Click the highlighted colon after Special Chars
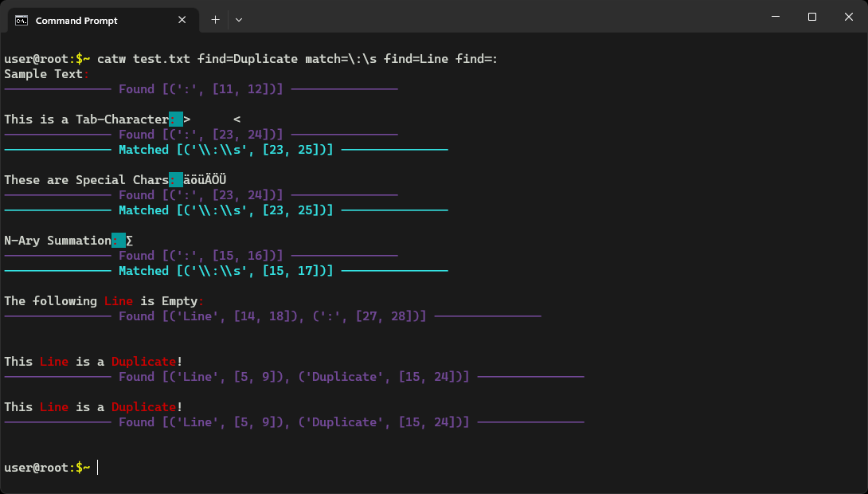Image resolution: width=868 pixels, height=494 pixels. point(174,179)
